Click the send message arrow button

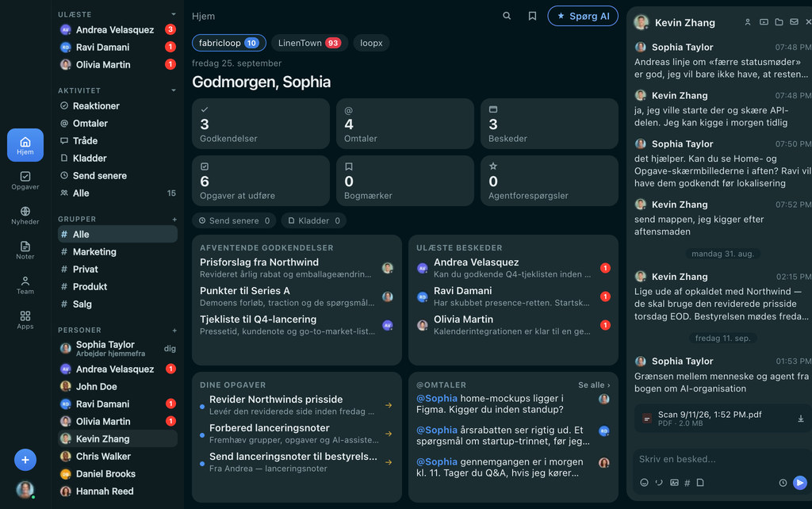pos(799,483)
